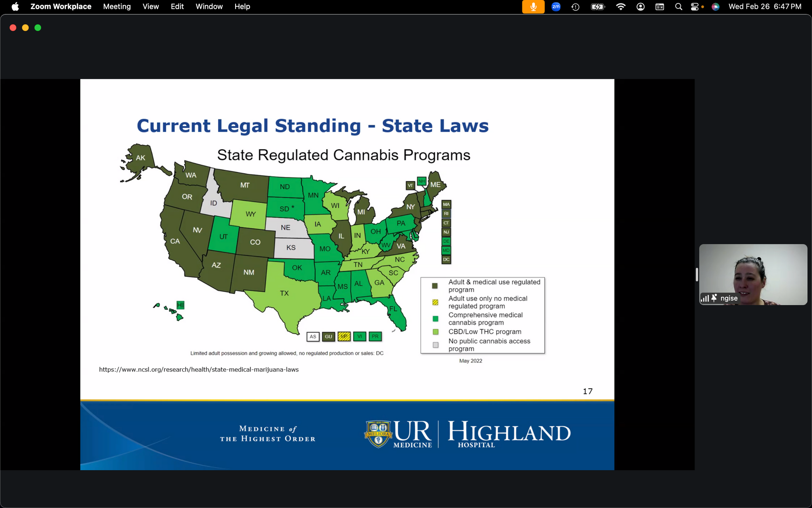Click the date and time display
This screenshot has height=508, width=812.
point(765,7)
